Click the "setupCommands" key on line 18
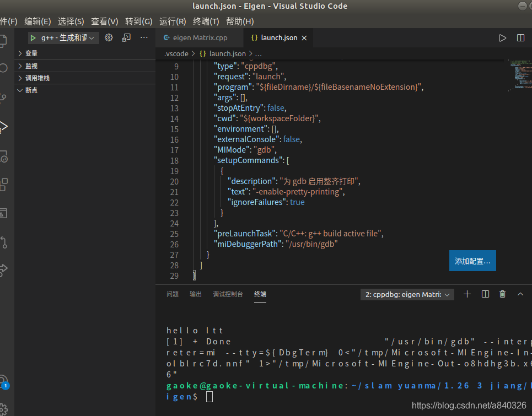 248,160
